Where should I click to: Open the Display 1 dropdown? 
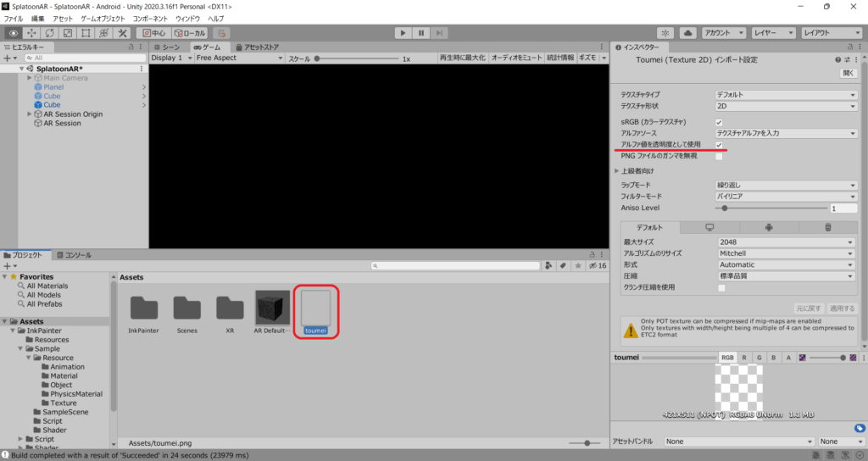171,58
